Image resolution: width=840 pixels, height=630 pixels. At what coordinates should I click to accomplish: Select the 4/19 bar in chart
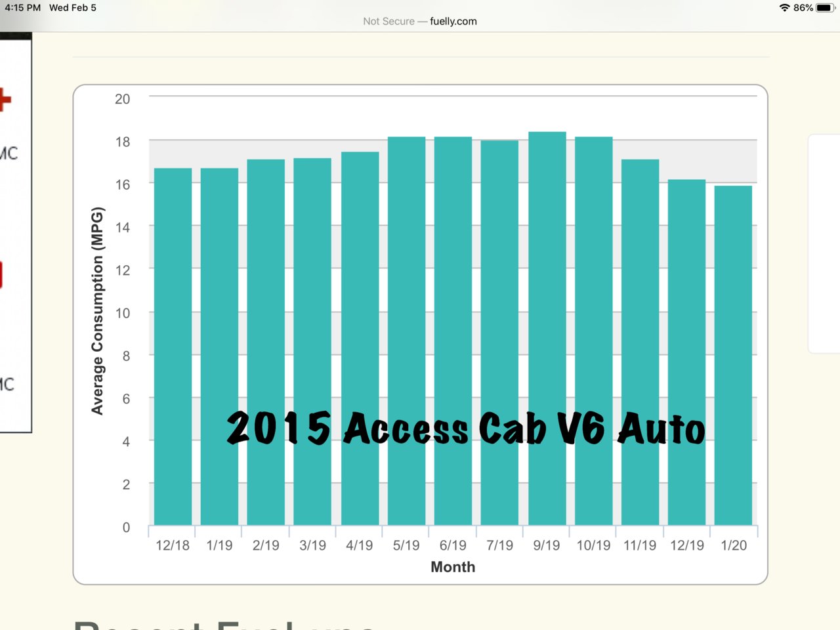coord(360,339)
